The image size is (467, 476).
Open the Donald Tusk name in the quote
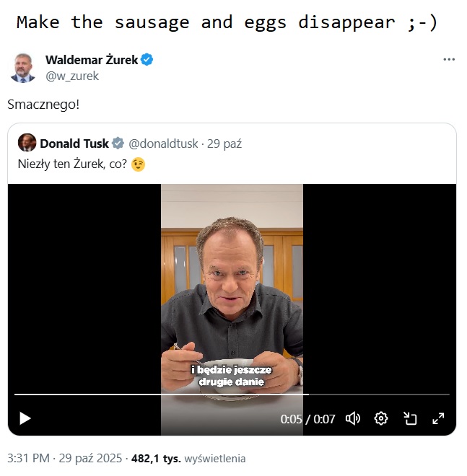pyautogui.click(x=74, y=144)
